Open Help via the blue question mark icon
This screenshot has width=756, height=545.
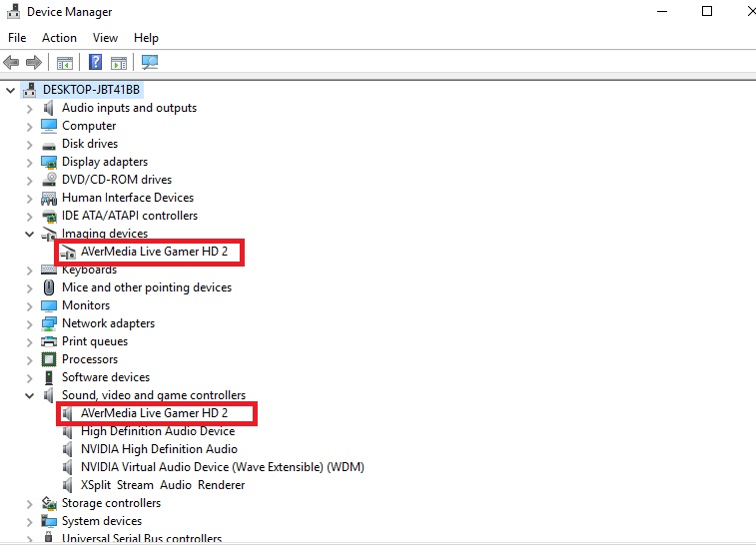[x=96, y=62]
